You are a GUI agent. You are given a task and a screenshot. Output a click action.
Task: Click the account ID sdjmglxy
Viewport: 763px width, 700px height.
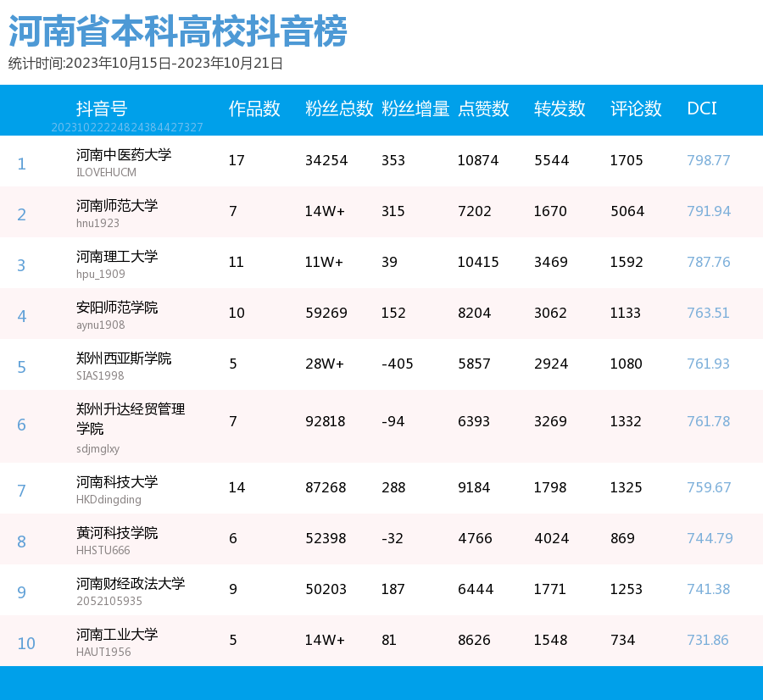point(97,448)
